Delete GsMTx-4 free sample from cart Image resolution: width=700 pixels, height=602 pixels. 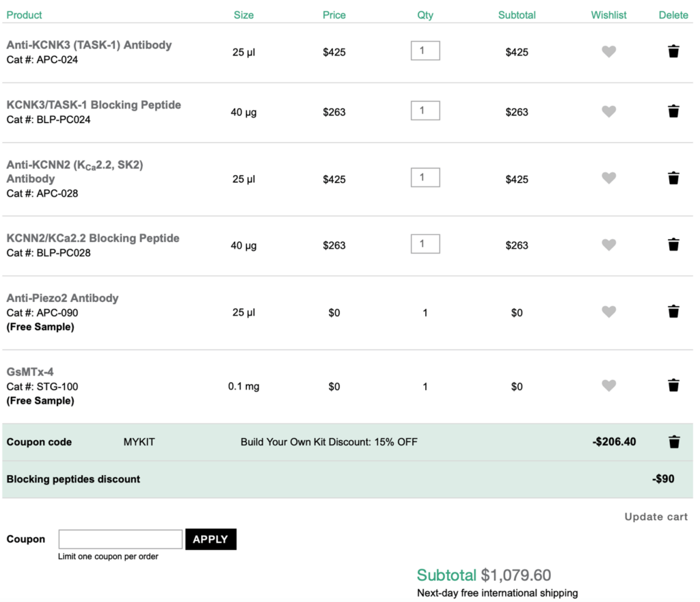(x=673, y=385)
